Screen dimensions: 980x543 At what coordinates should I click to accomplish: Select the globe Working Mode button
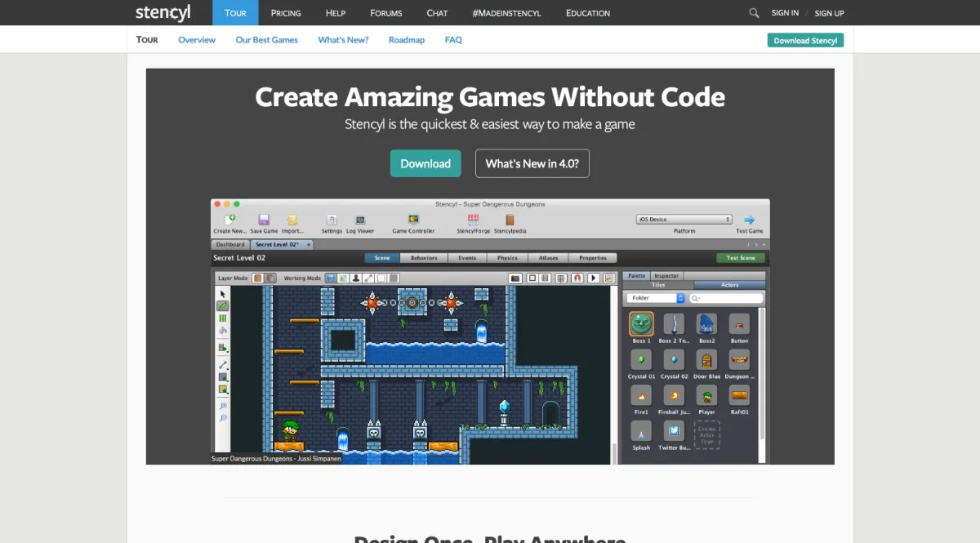331,278
